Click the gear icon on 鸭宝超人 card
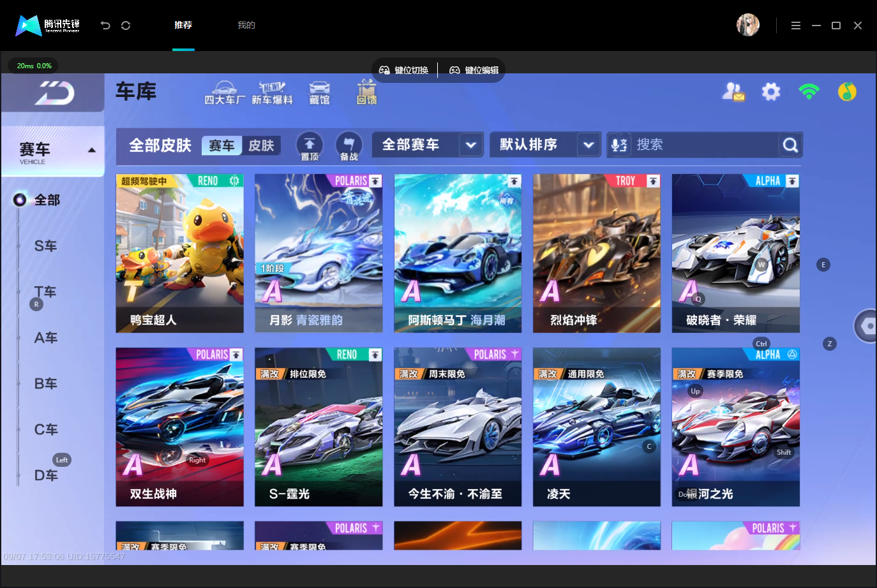The width and height of the screenshot is (877, 588). coord(234,181)
